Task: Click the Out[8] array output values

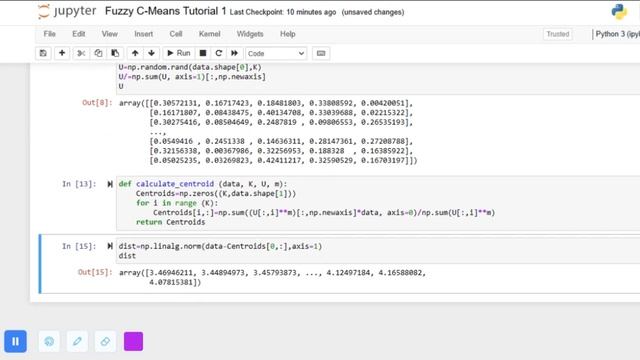Action: [268, 132]
